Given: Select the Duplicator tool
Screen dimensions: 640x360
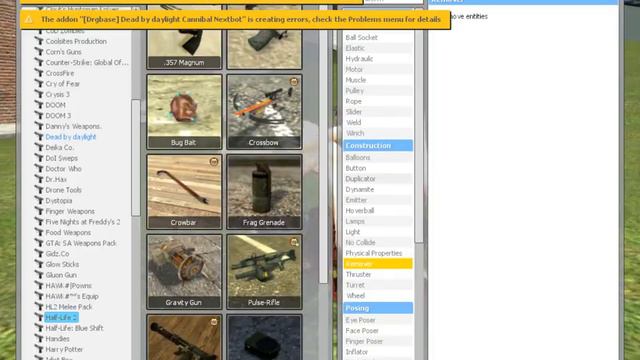Looking at the screenshot, I should tap(378, 179).
